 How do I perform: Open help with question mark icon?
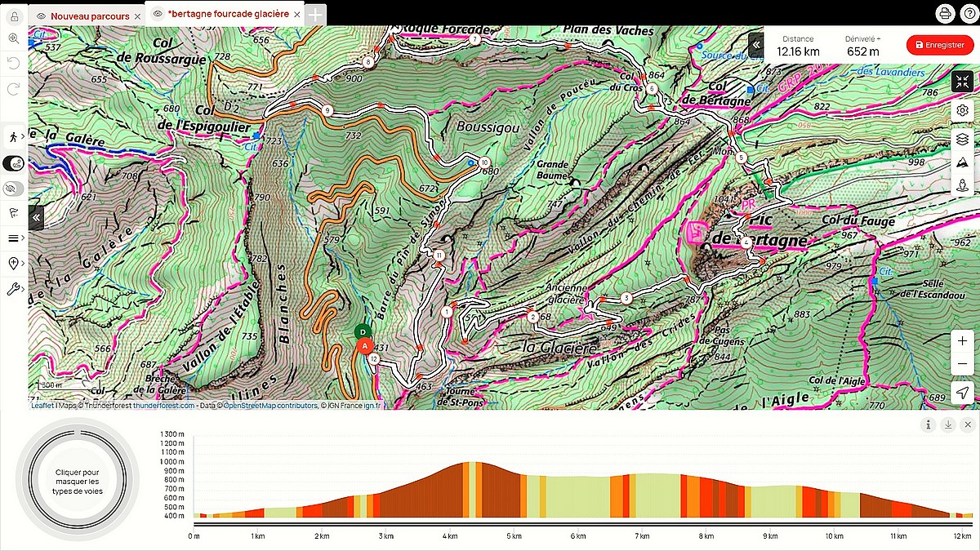click(x=968, y=14)
